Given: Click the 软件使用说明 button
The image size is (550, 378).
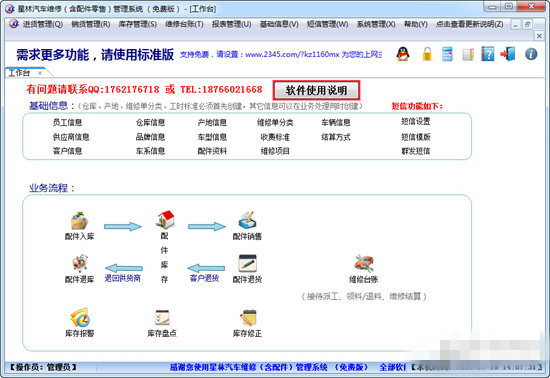Looking at the screenshot, I should point(316,90).
